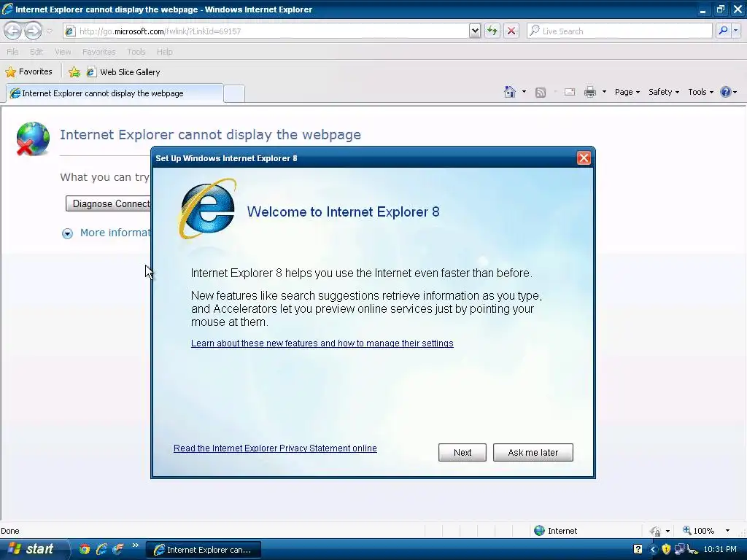Open the Tools command bar menu

coord(700,92)
